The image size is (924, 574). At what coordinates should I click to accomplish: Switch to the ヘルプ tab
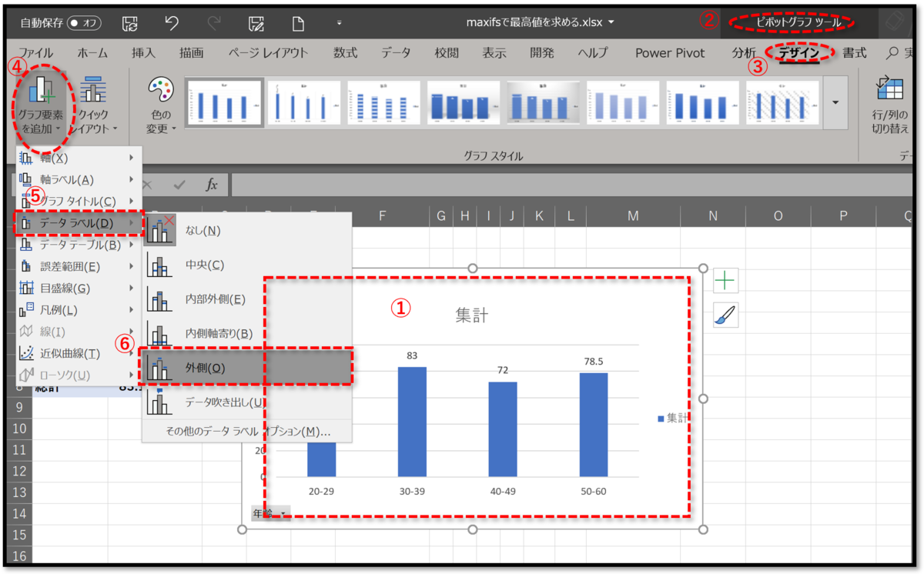click(x=593, y=53)
